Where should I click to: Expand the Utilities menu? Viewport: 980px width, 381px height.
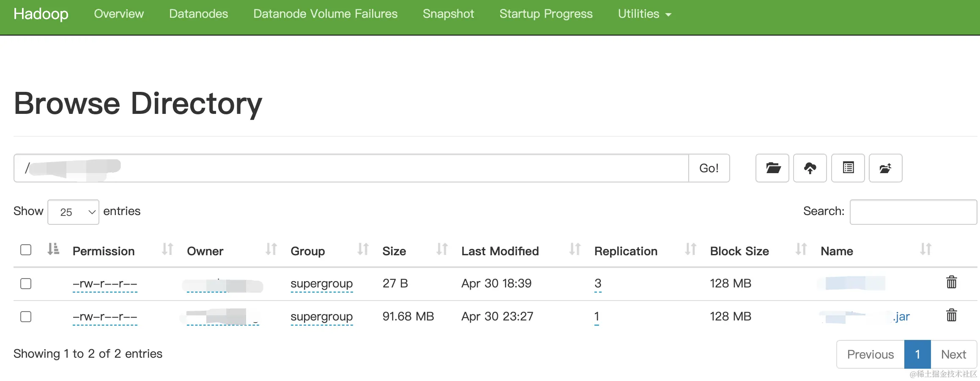[x=644, y=14]
